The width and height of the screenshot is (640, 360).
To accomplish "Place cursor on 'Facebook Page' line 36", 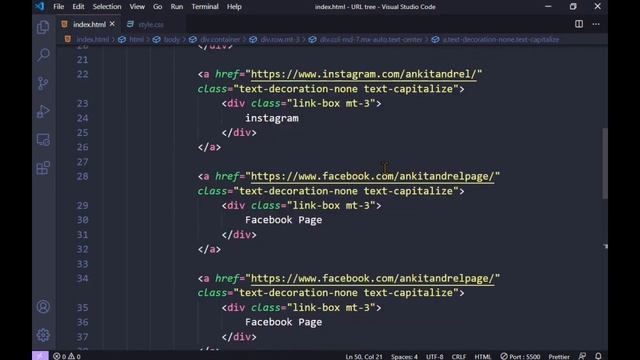I will click(283, 322).
